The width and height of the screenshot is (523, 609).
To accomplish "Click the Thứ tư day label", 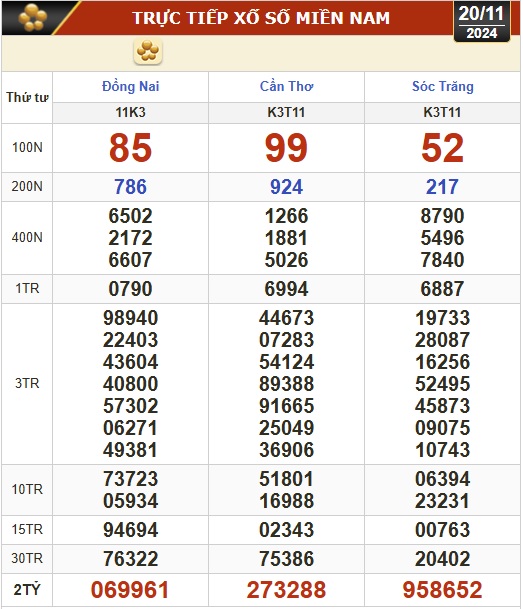I will [x=27, y=97].
